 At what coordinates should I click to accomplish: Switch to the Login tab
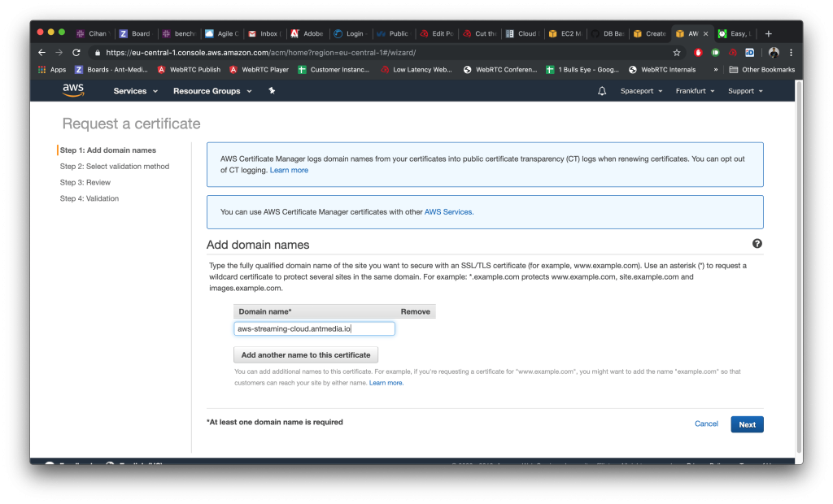[351, 33]
